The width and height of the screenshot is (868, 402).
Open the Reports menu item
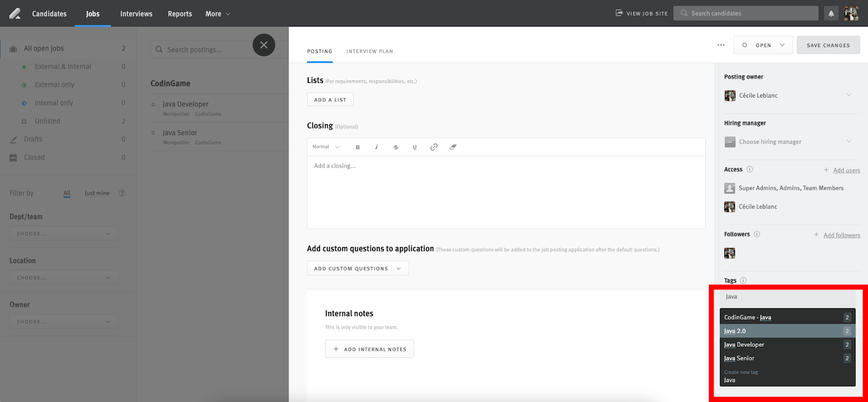click(x=180, y=14)
